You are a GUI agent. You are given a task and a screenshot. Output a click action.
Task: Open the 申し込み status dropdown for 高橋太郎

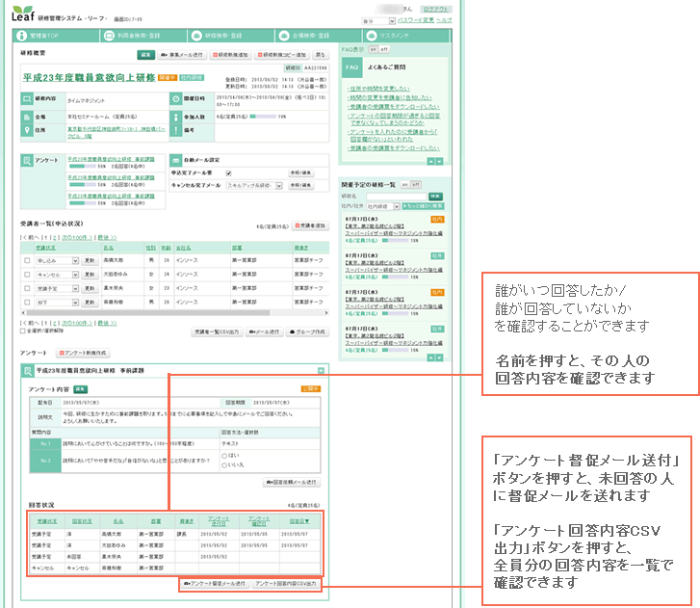(57, 261)
